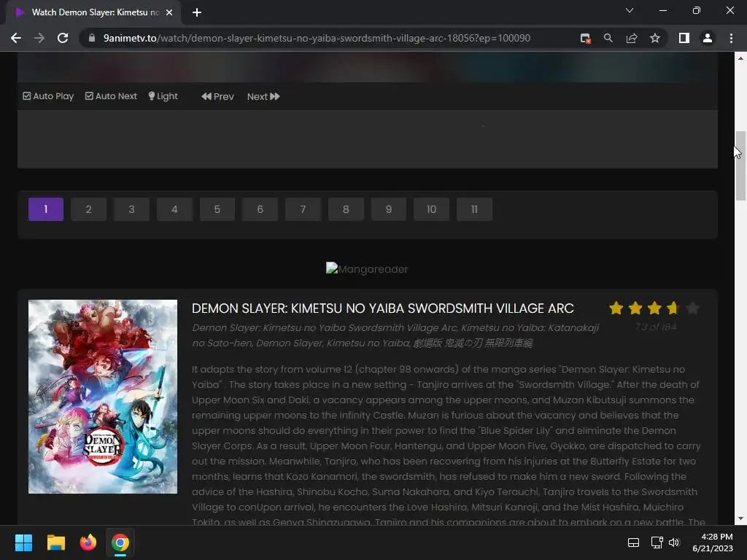Viewport: 747px width, 560px height.
Task: Select episode 7
Action: coord(303,209)
